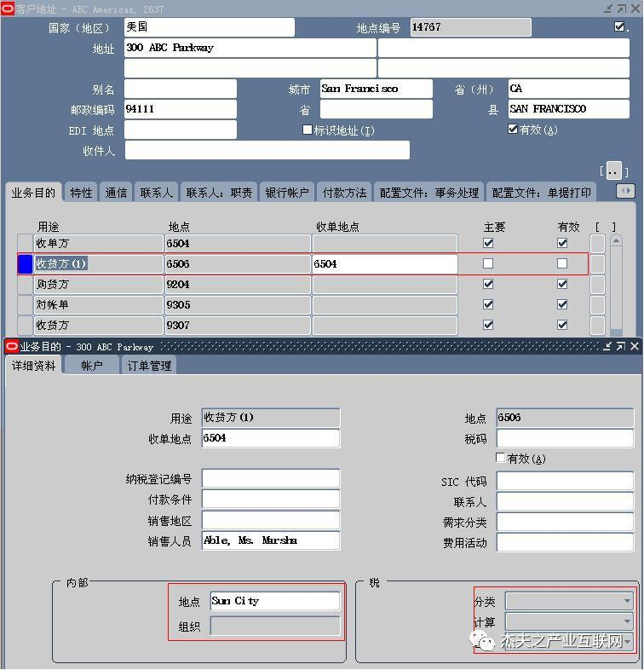
Task: Select the 订单管理 tab
Action: [149, 366]
